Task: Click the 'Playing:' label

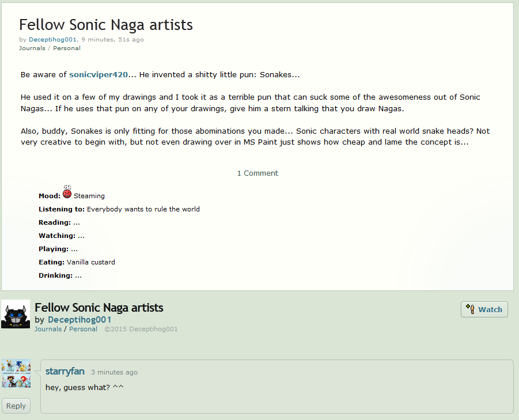Action: pos(54,249)
